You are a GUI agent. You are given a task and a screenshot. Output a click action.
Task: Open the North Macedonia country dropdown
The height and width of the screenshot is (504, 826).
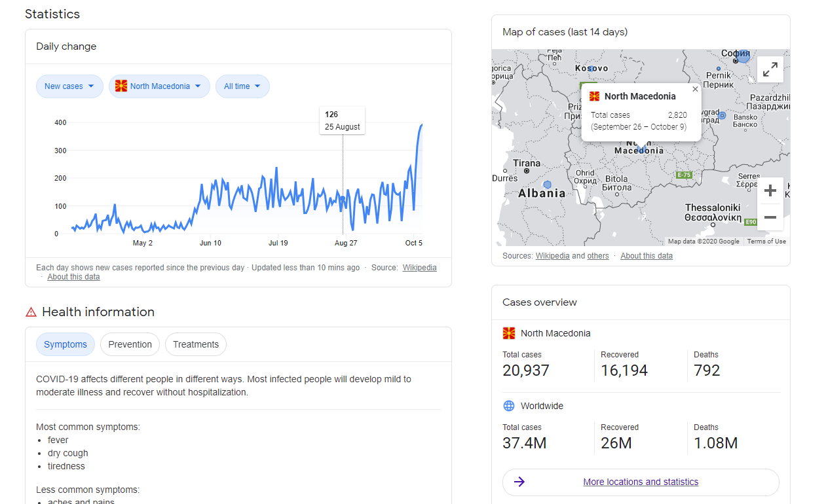159,86
